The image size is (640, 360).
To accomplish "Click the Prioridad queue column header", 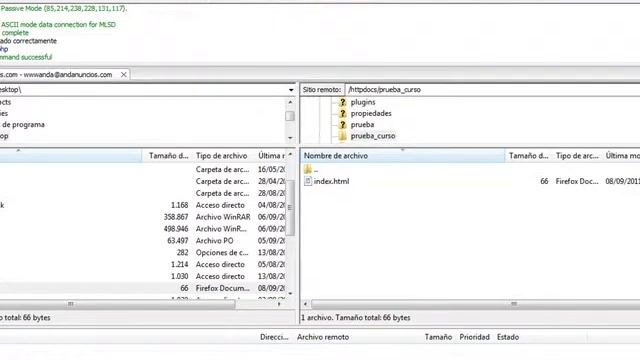I will (x=474, y=337).
